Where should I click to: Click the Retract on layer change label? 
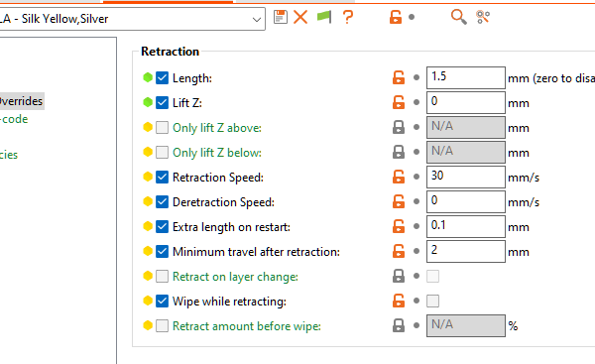point(235,277)
